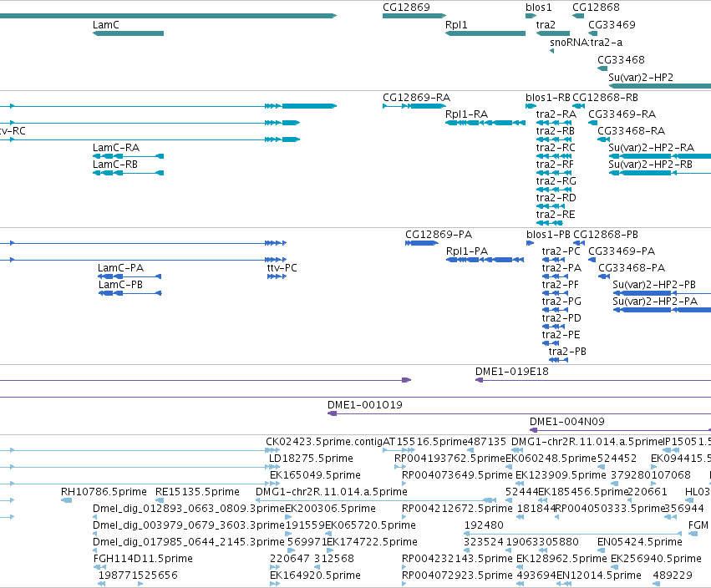Viewport: 711px width, 588px height.
Task: Select the Dmel_dig_012893_0663_0809.3prime label
Action: click(x=189, y=508)
